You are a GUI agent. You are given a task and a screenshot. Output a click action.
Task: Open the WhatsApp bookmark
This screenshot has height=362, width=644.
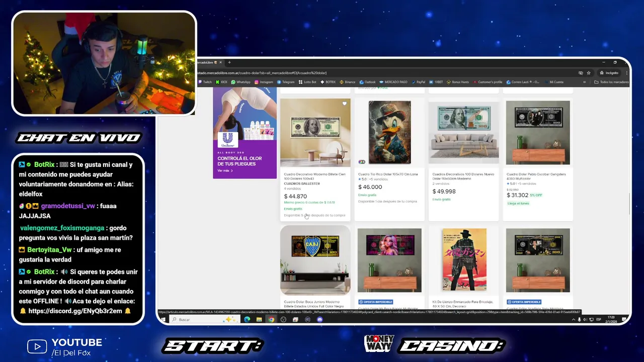click(240, 82)
